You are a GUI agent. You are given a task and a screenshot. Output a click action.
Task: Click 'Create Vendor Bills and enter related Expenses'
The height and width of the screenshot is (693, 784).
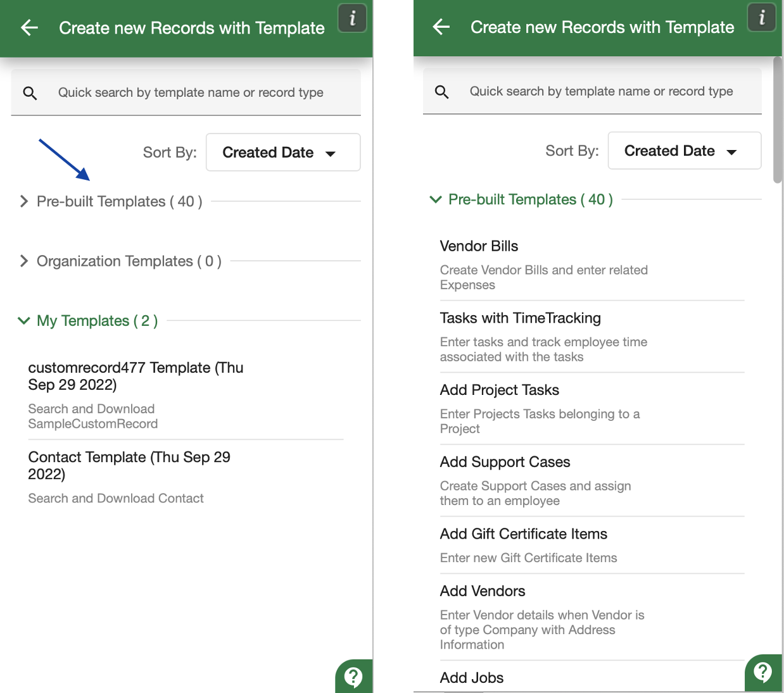coord(544,277)
